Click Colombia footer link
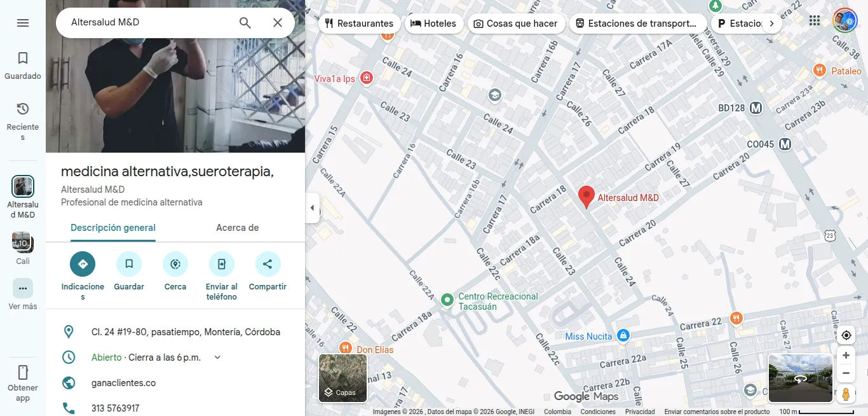868x416 pixels. coord(557,412)
